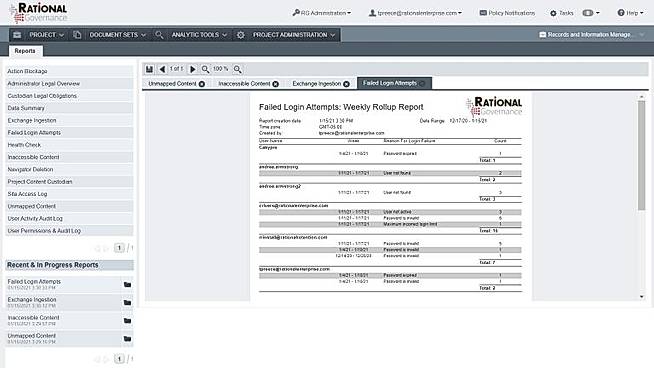Go to previous report page arrow
Screen dimensions: 654x368
tap(162, 69)
